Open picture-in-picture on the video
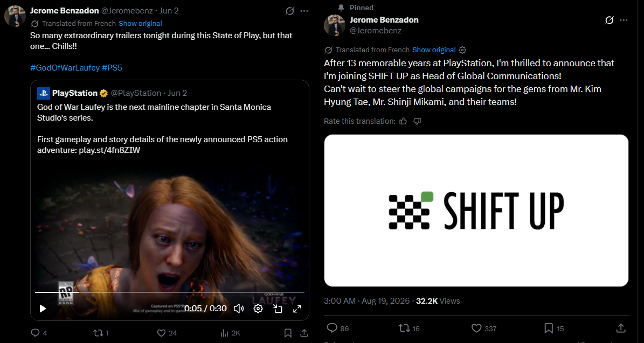This screenshot has height=343, width=644. click(x=278, y=309)
